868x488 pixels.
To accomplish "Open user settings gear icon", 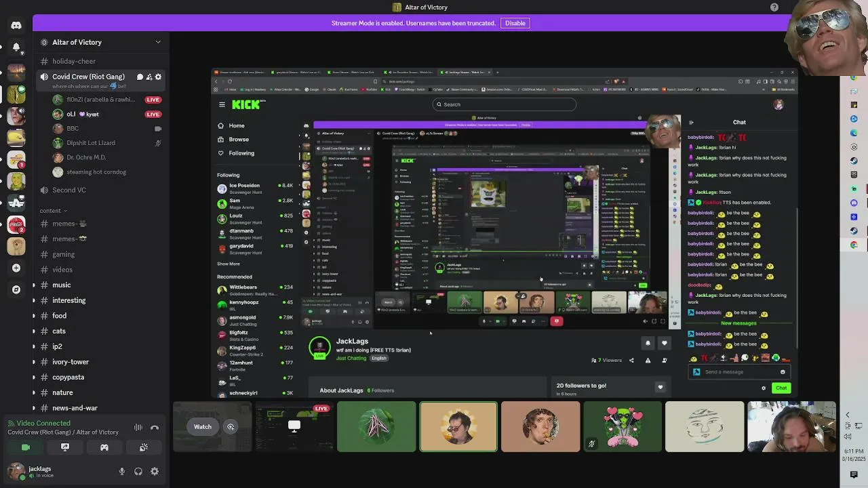I will [x=155, y=471].
